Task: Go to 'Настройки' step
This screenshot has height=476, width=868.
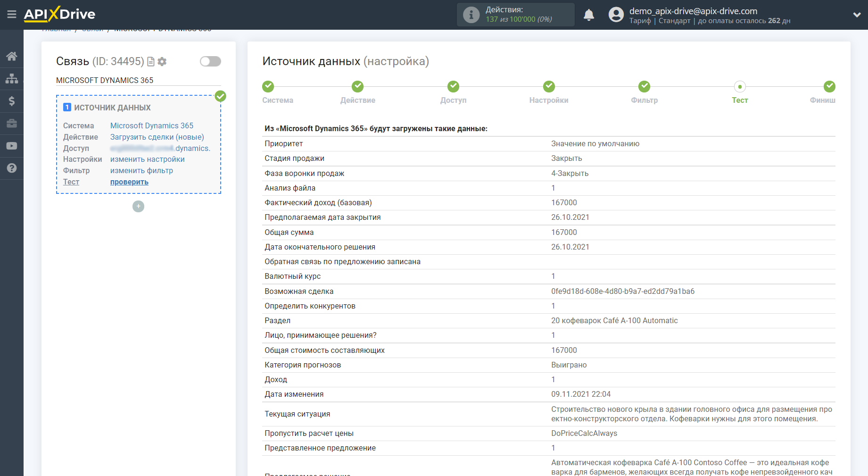Action: click(x=549, y=86)
